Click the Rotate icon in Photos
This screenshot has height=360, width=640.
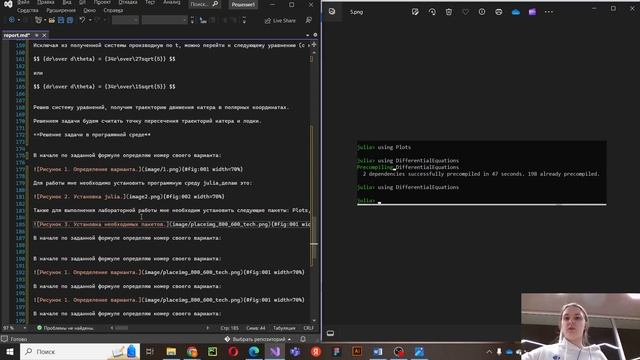pos(432,12)
